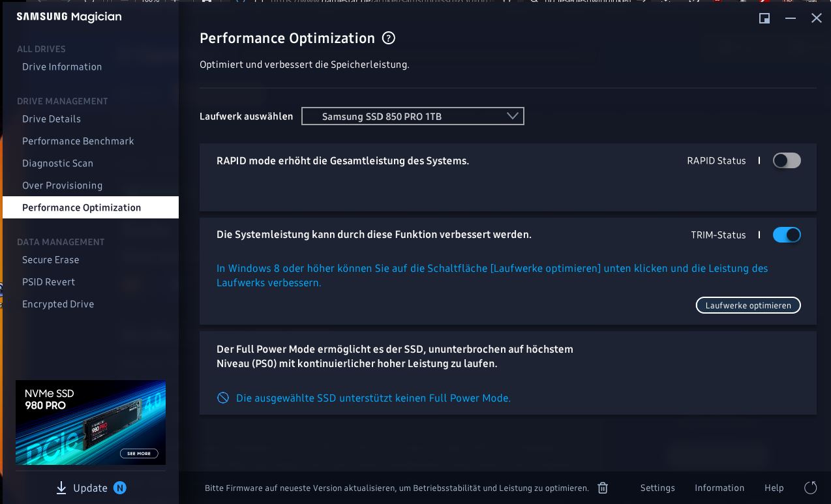Click the firmware notice trash icon

click(603, 488)
